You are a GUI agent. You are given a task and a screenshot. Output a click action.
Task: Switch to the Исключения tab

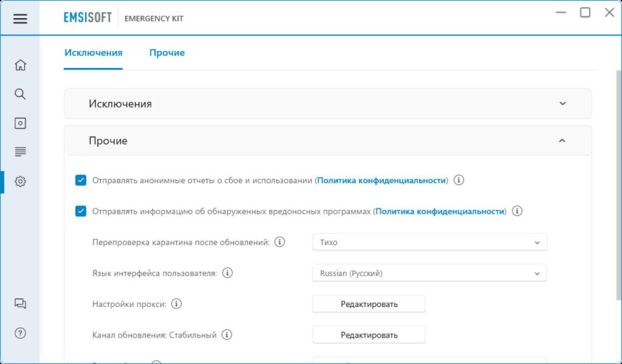[x=94, y=53]
